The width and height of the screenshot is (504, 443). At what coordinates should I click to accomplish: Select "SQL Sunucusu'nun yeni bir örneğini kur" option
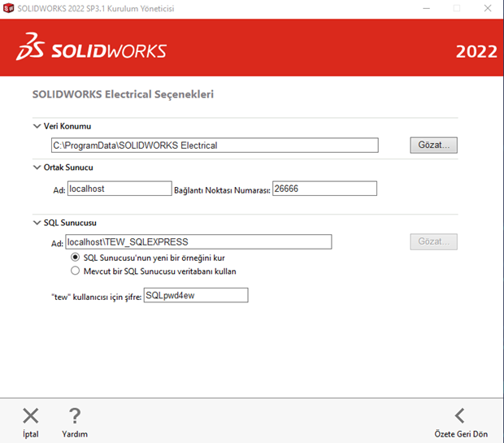pyautogui.click(x=76, y=258)
